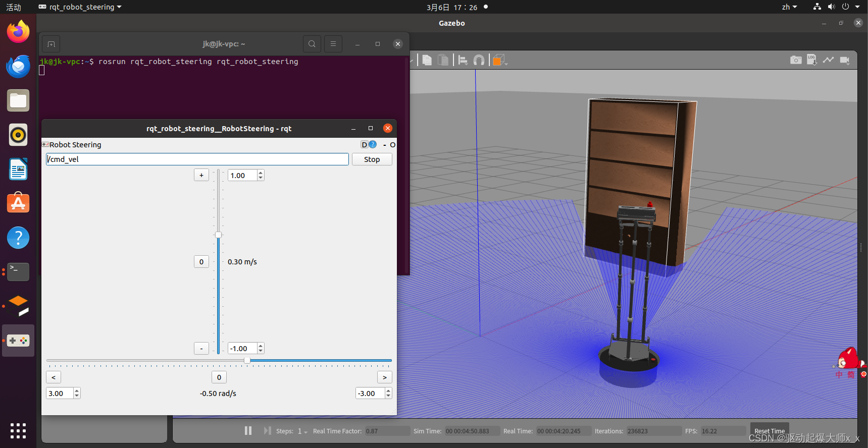This screenshot has width=868, height=448.
Task: Click the Stop button in Robot Steering
Action: (372, 159)
